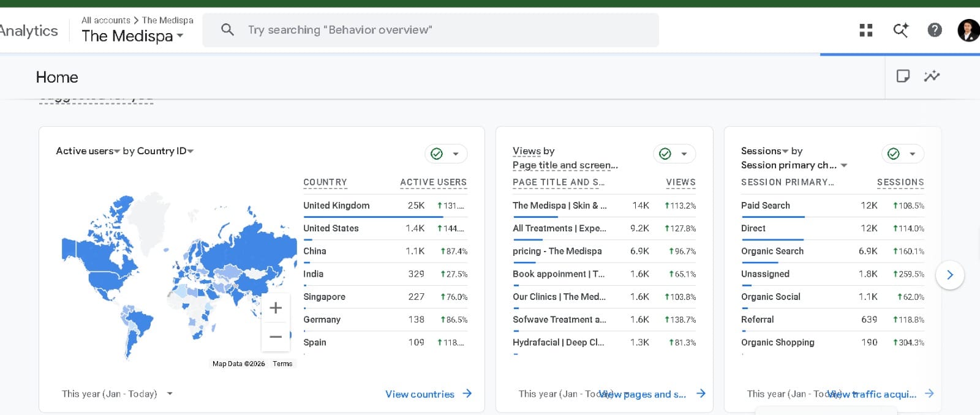This screenshot has height=415, width=980.
Task: Click the annotations note icon beside Home
Action: pos(903,76)
